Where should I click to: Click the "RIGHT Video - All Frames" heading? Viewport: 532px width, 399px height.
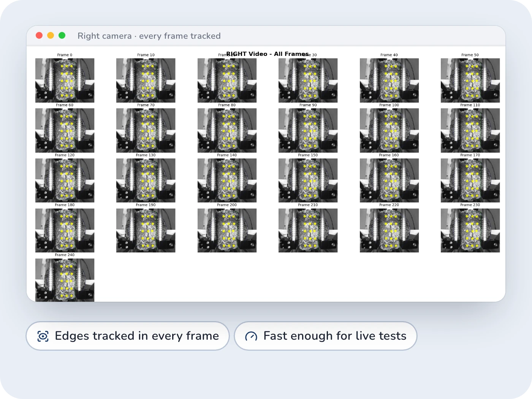click(x=268, y=54)
